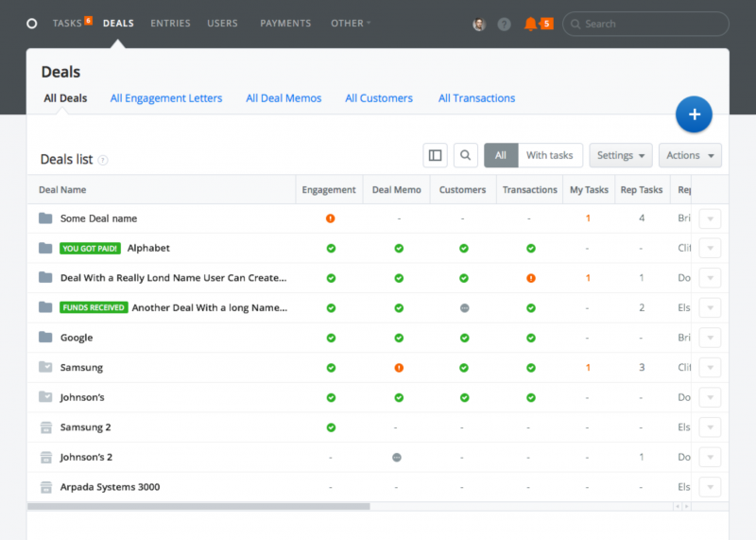Viewport: 756px width, 540px height.
Task: Click the circle logo icon in the top bar
Action: [32, 23]
